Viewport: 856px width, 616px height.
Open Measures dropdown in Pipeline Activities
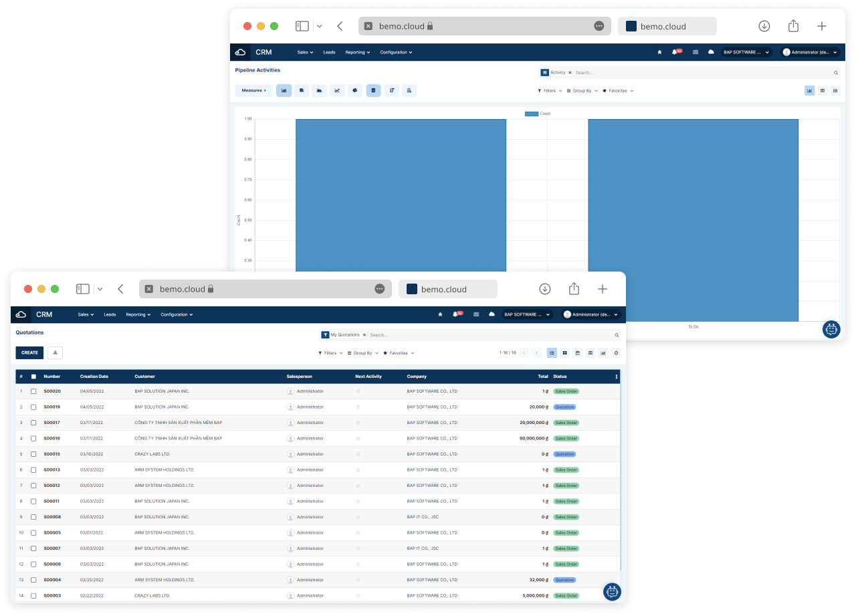coord(254,90)
